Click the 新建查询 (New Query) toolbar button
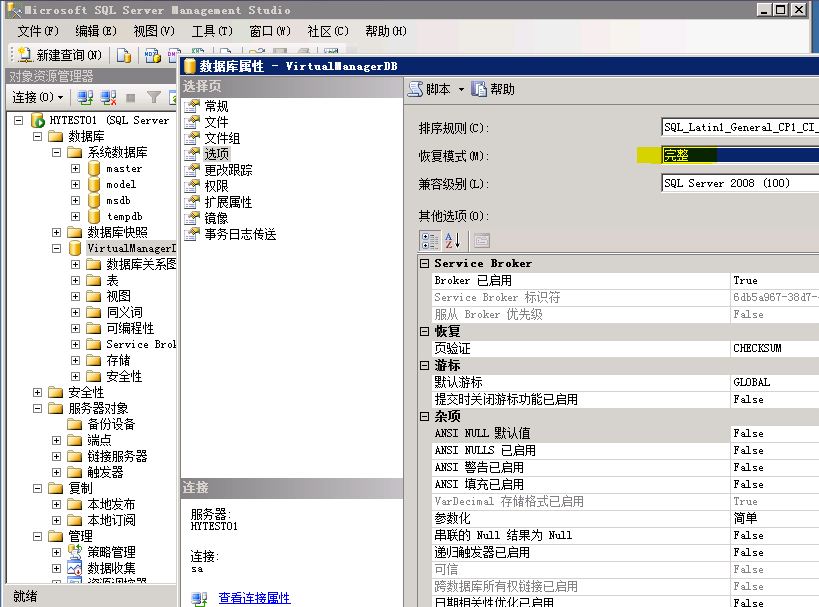This screenshot has height=607, width=819. click(60, 55)
